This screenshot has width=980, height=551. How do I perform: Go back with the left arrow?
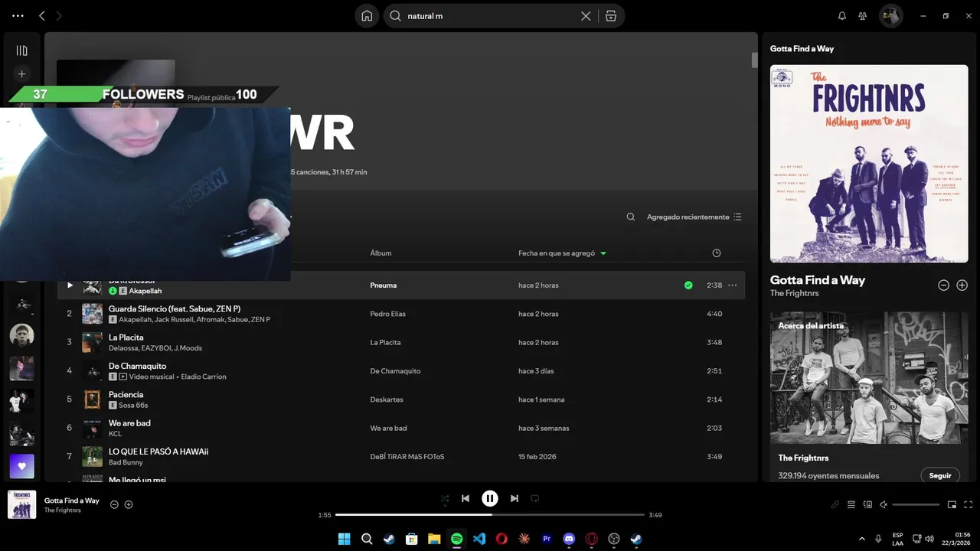pos(42,15)
